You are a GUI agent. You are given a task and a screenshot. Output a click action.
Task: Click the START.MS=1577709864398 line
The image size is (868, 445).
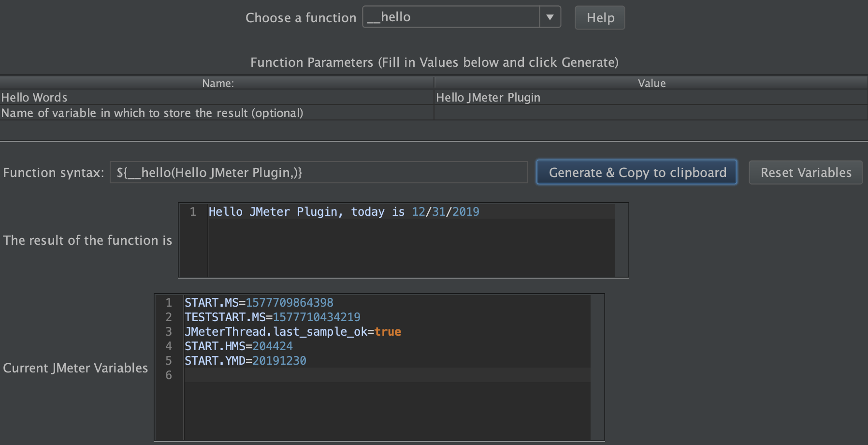(x=259, y=302)
